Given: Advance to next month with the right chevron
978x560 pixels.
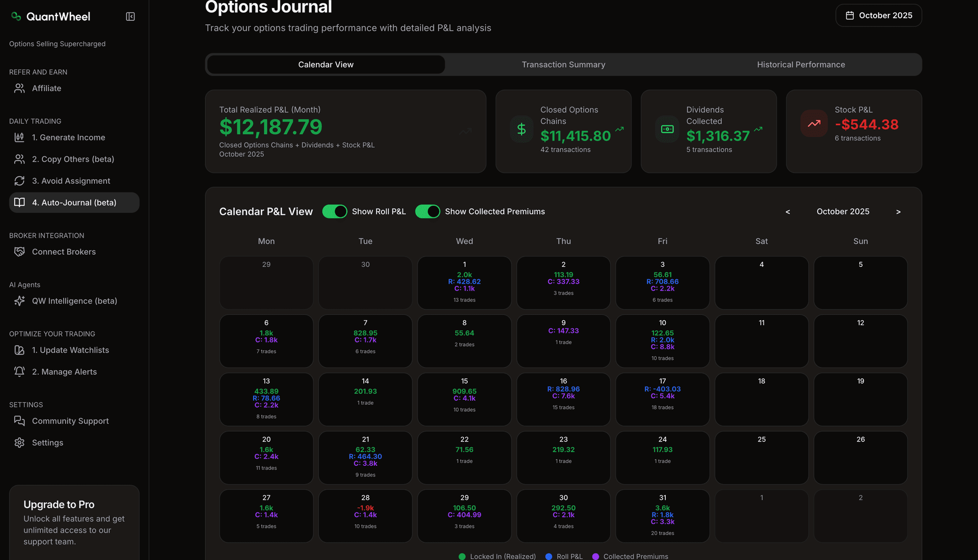Looking at the screenshot, I should point(899,212).
